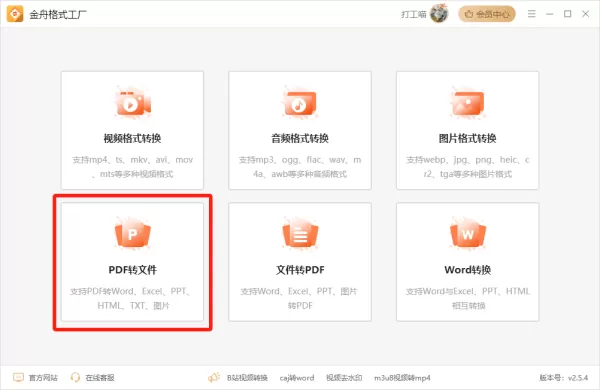Screen dimensions: 600x390
Task: Click the 视频格式转换 title
Action: 132,138
